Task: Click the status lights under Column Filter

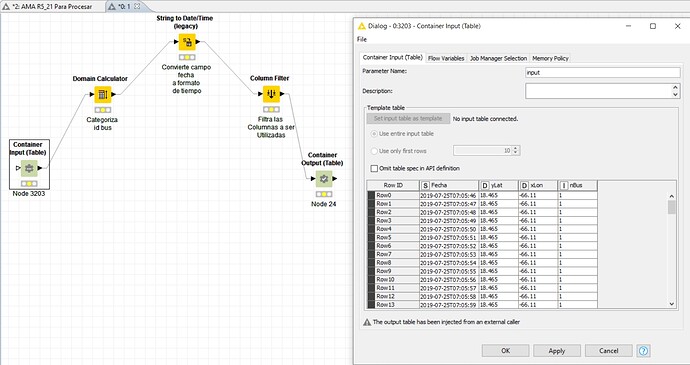Action: click(x=271, y=109)
